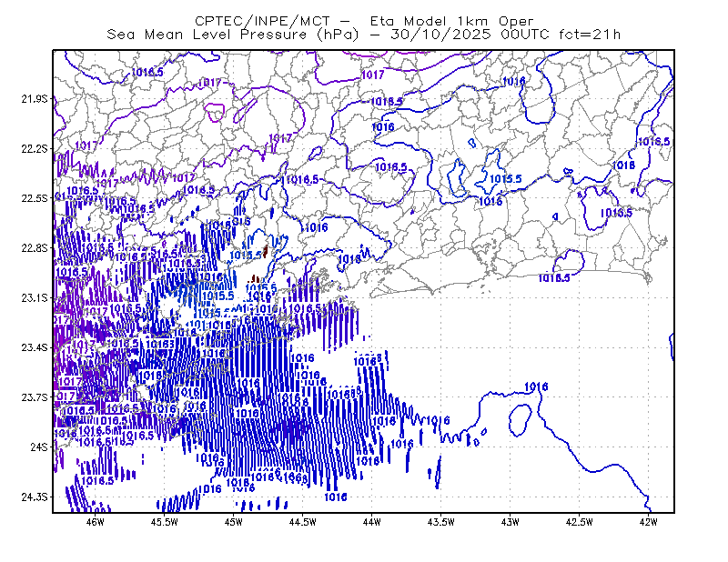728x562 pixels.
Task: Click the 45.5W longitude axis label
Action: [165, 522]
